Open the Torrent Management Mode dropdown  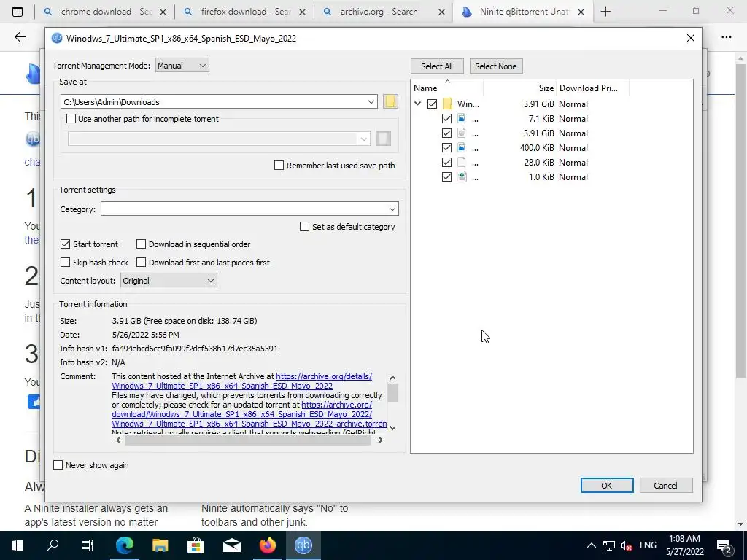click(182, 65)
